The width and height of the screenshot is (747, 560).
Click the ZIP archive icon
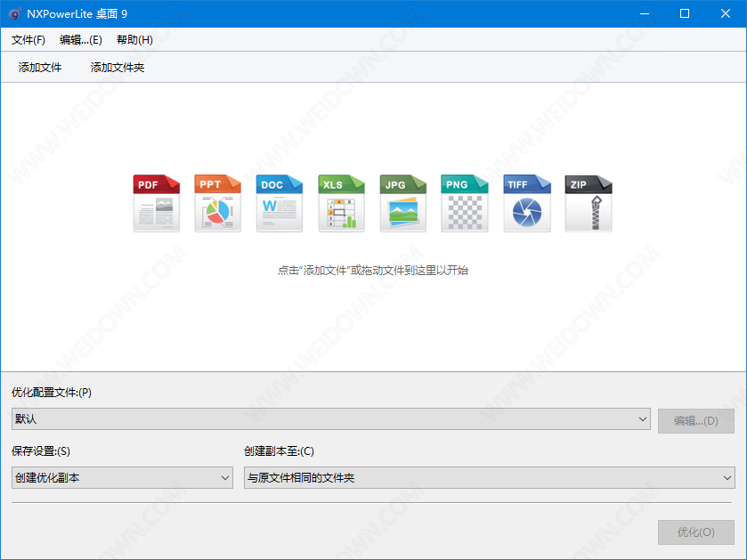(x=589, y=204)
